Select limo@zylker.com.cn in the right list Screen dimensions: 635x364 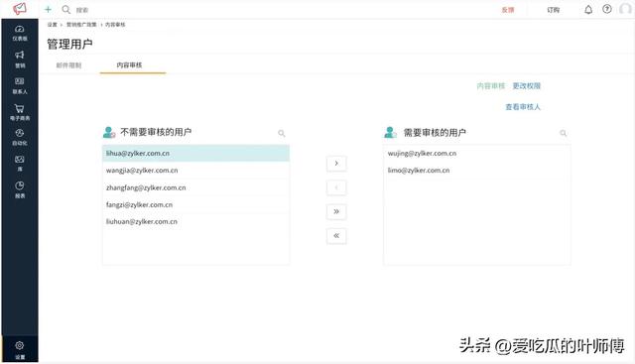477,171
